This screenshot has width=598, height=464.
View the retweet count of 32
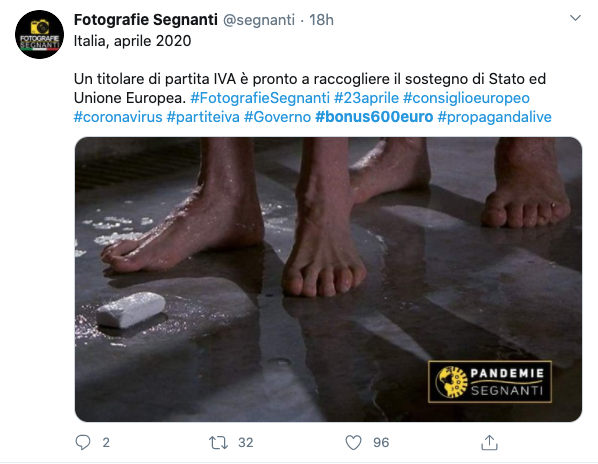pyautogui.click(x=246, y=443)
